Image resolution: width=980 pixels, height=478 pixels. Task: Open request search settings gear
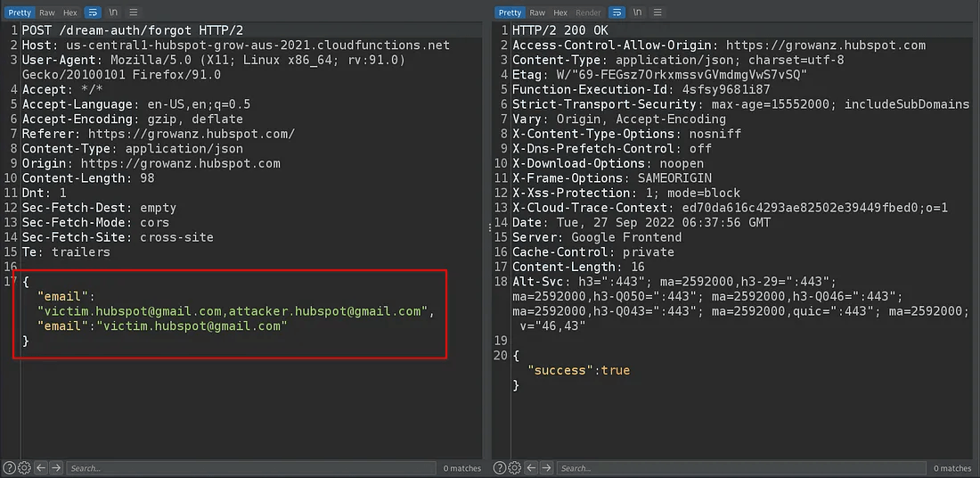click(24, 468)
